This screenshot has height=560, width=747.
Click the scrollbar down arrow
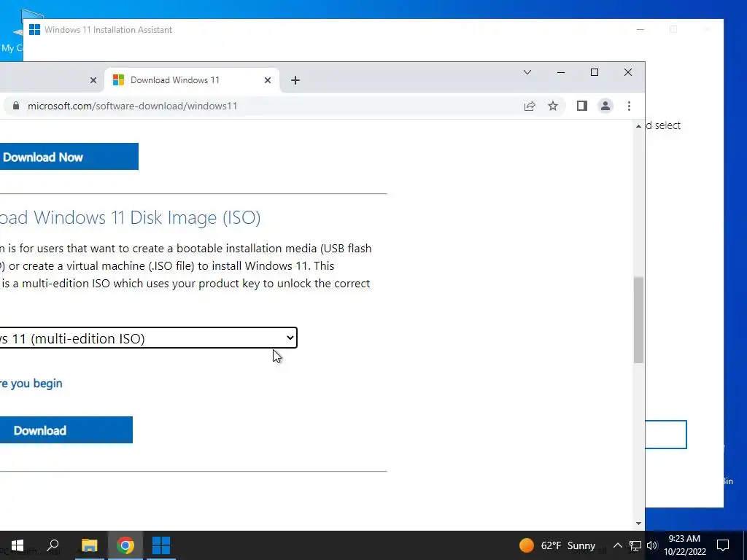pos(638,524)
